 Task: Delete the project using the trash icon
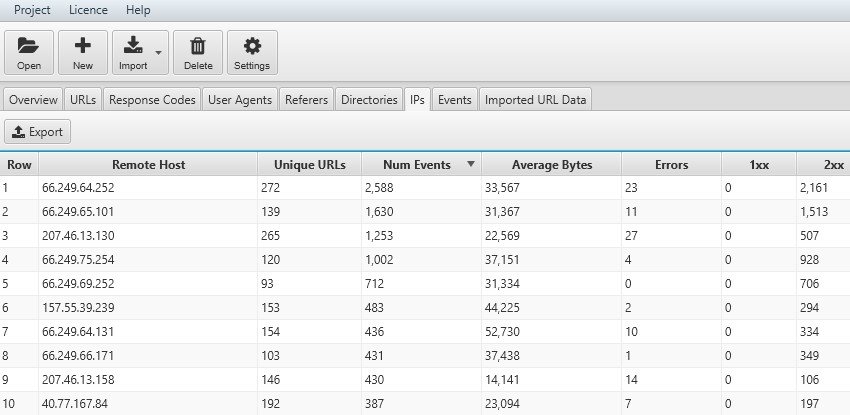[198, 46]
